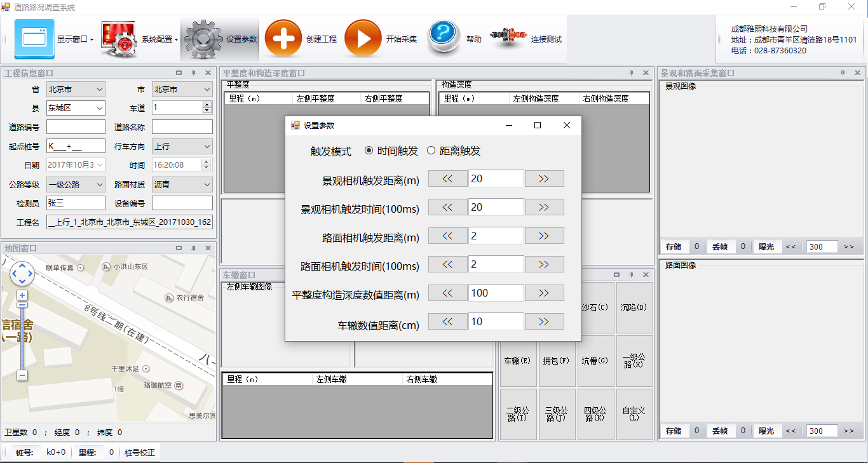Open the 省 dropdown showing 北京市

point(76,90)
